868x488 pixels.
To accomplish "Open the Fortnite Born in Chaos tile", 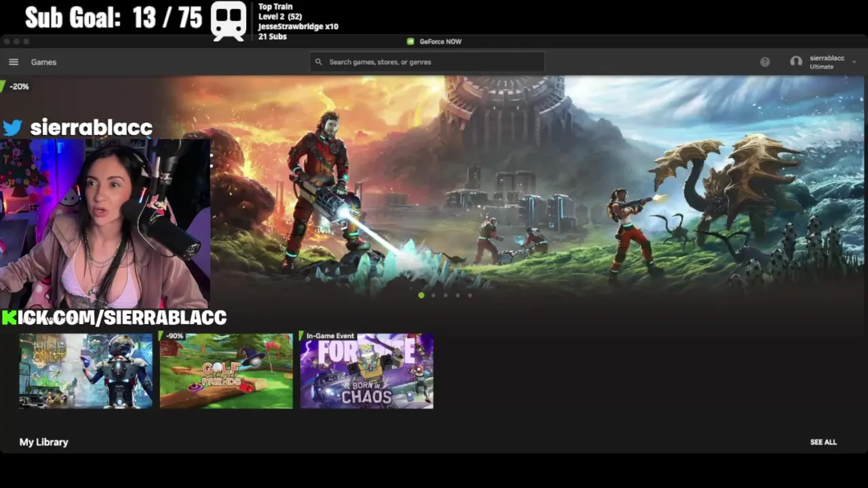I will (367, 371).
